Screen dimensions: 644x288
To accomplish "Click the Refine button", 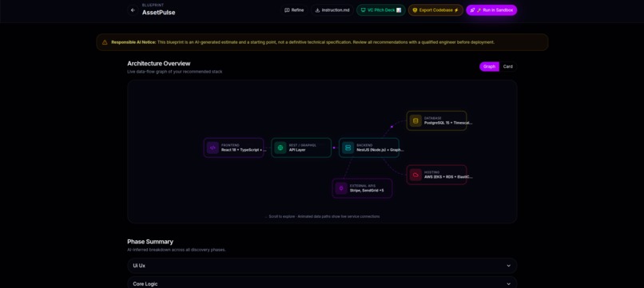I will tap(294, 10).
